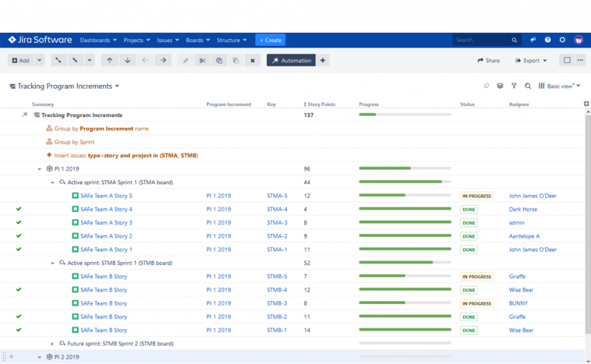Click the automation pin icon beside root row
Image resolution: width=591 pixels, height=364 pixels.
tap(24, 115)
